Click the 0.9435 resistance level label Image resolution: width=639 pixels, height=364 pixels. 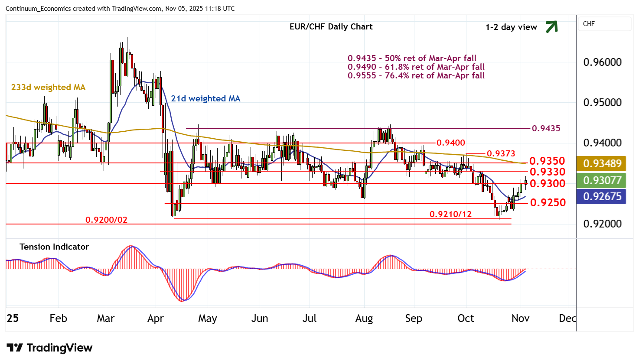(546, 129)
